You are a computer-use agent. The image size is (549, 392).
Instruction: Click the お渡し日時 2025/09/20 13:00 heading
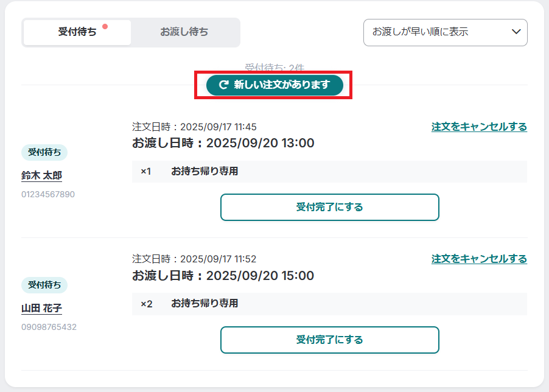223,143
